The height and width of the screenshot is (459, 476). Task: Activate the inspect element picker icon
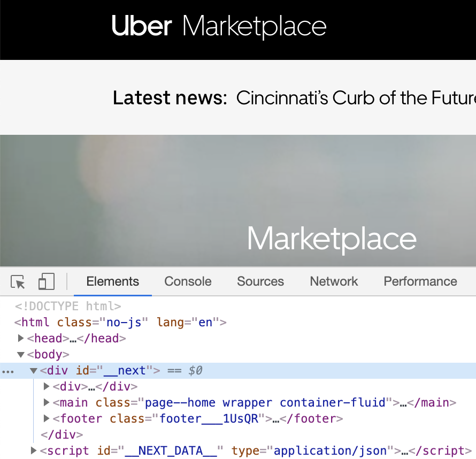[x=18, y=282]
